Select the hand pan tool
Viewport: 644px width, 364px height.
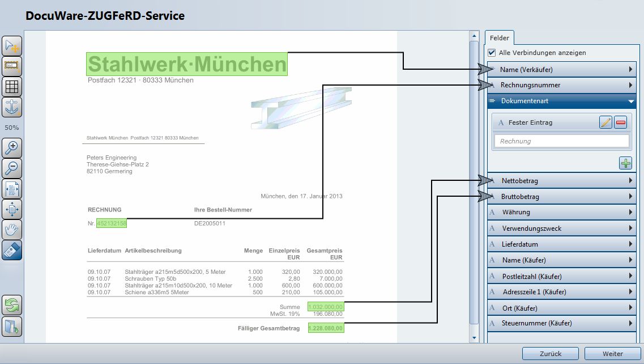12,230
